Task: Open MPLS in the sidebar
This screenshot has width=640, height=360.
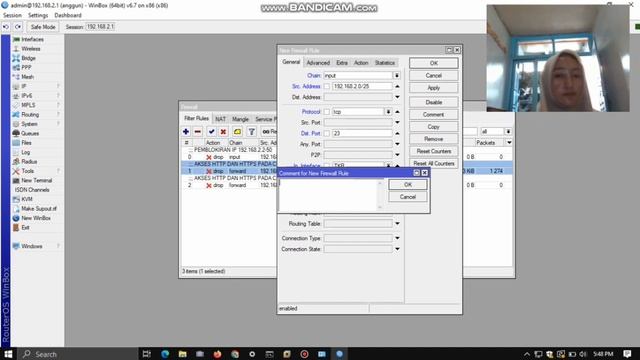Action: pyautogui.click(x=28, y=105)
